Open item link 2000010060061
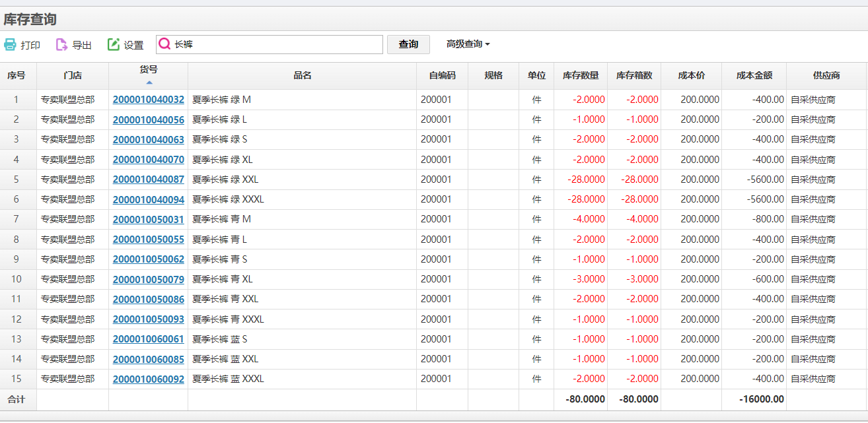Viewport: 868px width, 423px height. click(148, 339)
